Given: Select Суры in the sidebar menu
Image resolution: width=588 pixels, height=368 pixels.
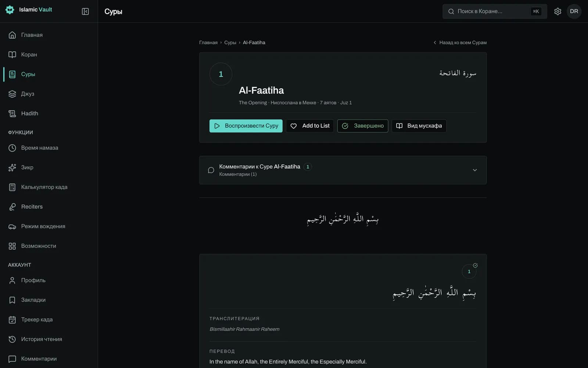Looking at the screenshot, I should pos(49,74).
